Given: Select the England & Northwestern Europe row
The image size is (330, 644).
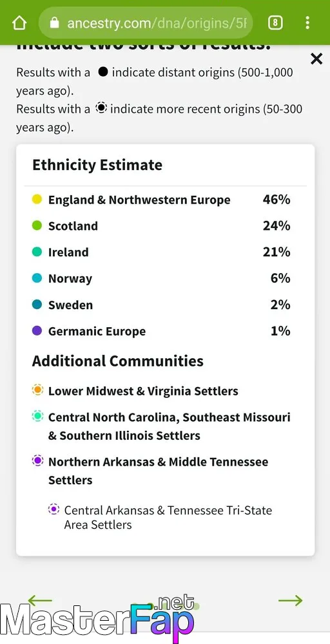Looking at the screenshot, I should 161,200.
